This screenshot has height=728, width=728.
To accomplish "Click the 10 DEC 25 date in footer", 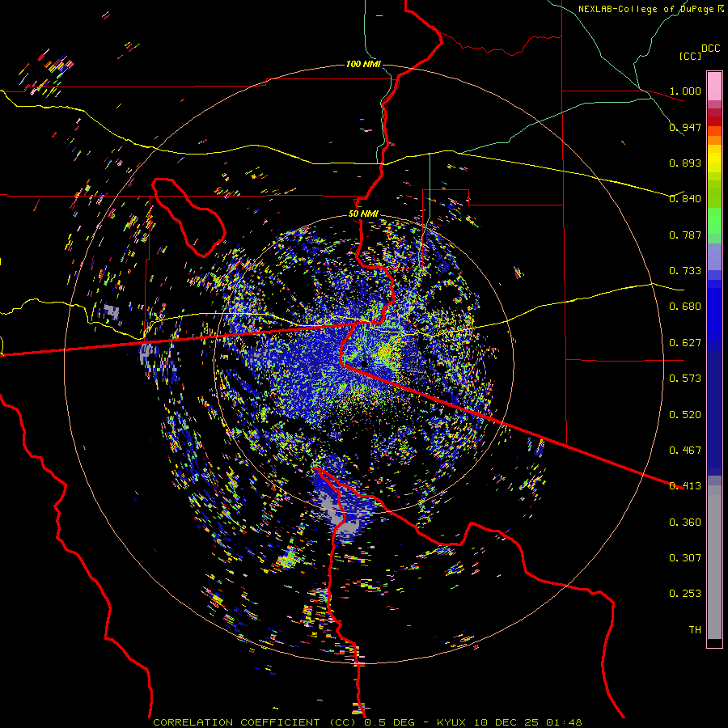I will pyautogui.click(x=506, y=722).
